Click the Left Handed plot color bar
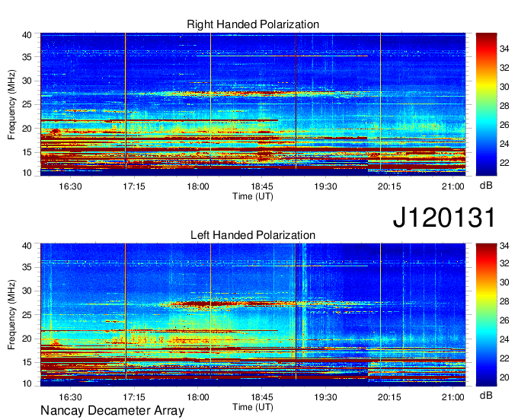518x420 pixels. click(486, 315)
